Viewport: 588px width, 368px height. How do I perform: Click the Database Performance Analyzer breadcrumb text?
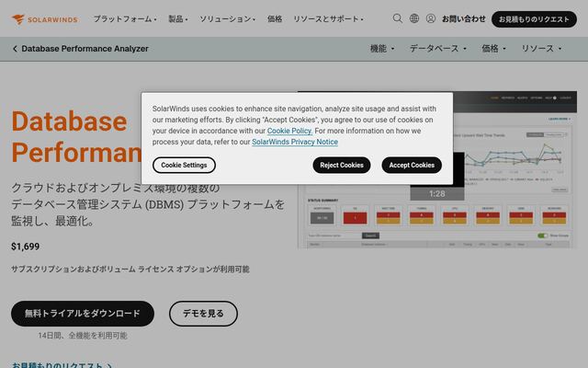[85, 49]
